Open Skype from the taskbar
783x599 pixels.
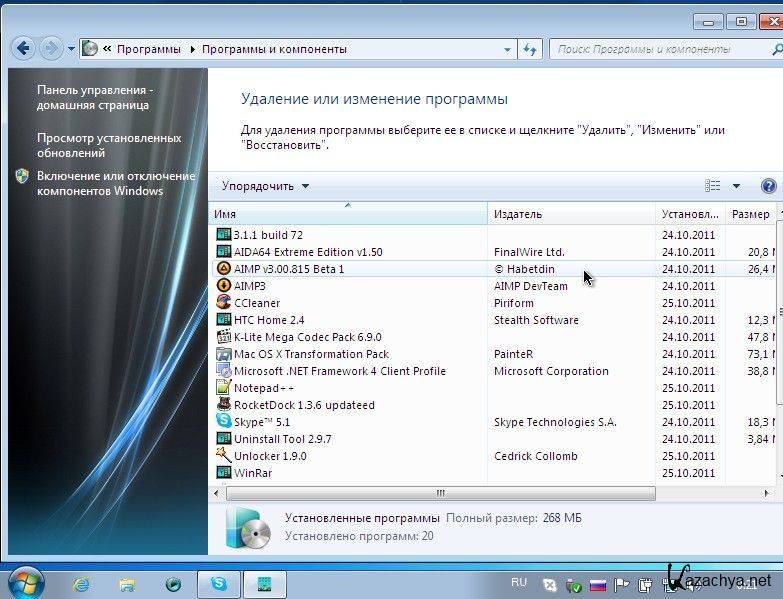point(218,584)
